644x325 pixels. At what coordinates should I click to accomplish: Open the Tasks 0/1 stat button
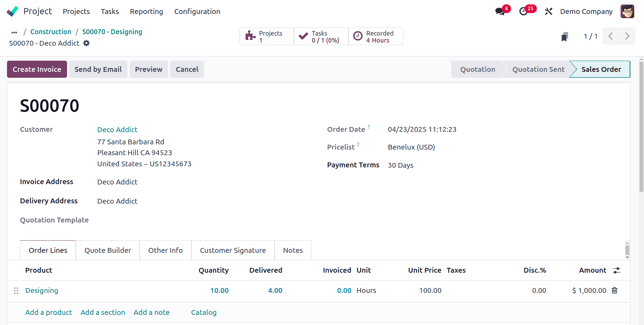point(321,36)
